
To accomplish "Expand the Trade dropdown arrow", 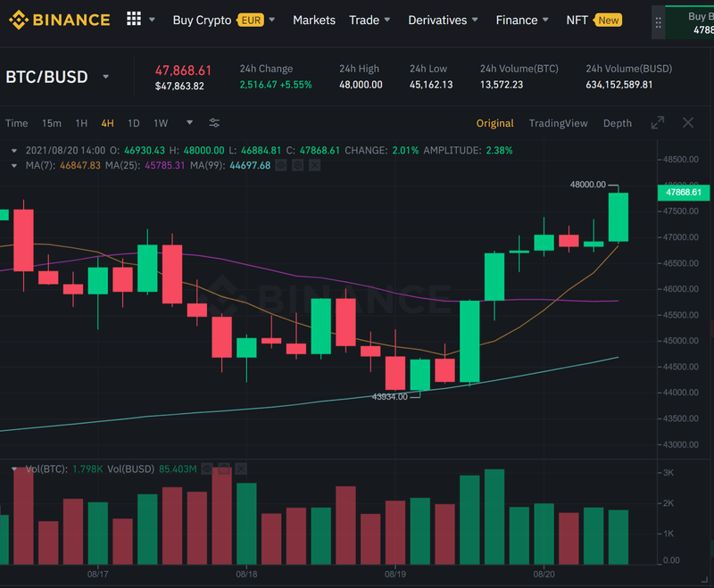I will 387,20.
